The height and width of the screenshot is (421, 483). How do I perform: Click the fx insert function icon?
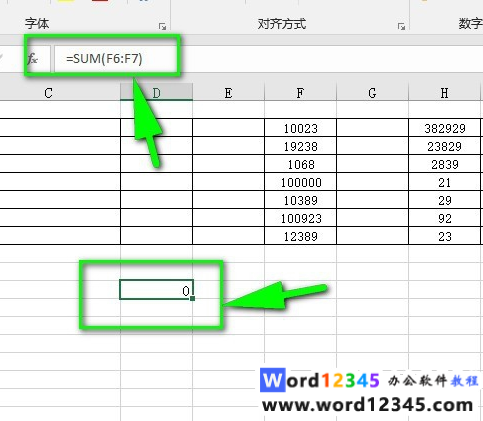point(33,59)
